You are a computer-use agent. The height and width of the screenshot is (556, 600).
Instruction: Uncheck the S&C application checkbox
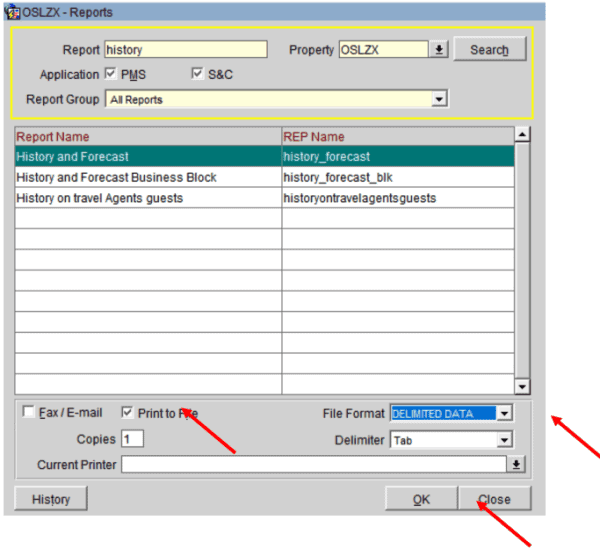197,75
